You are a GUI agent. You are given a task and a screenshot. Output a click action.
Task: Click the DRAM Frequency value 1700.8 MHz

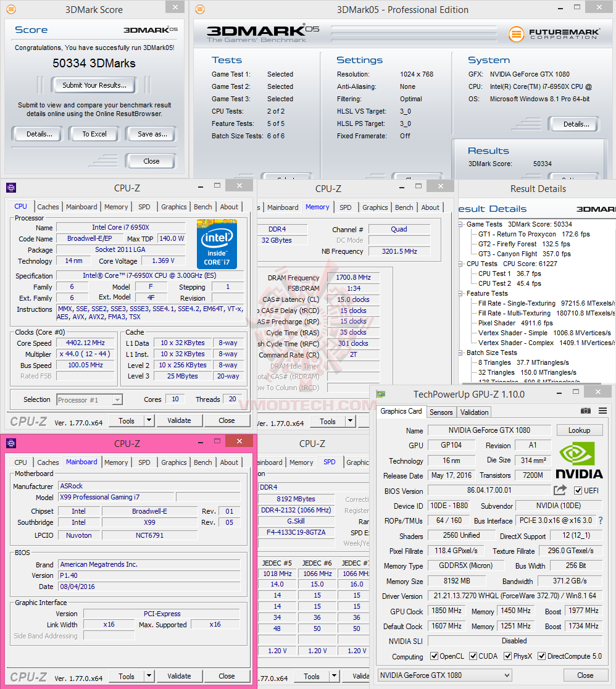pos(353,277)
